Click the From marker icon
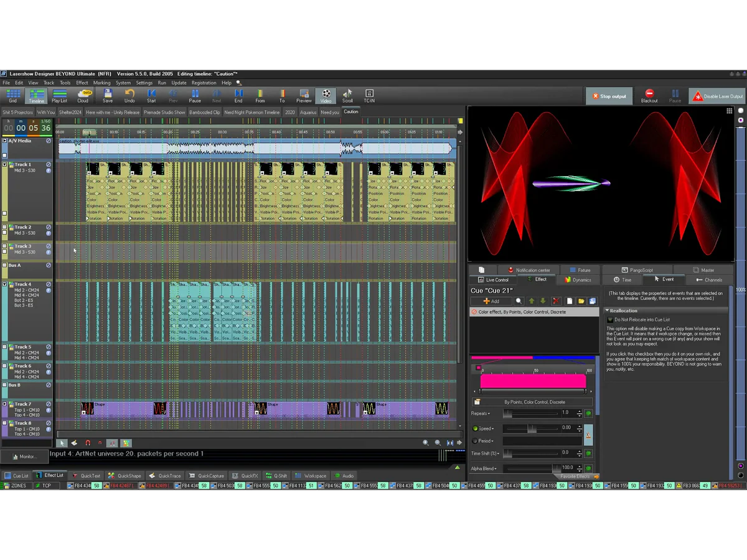 click(x=260, y=96)
